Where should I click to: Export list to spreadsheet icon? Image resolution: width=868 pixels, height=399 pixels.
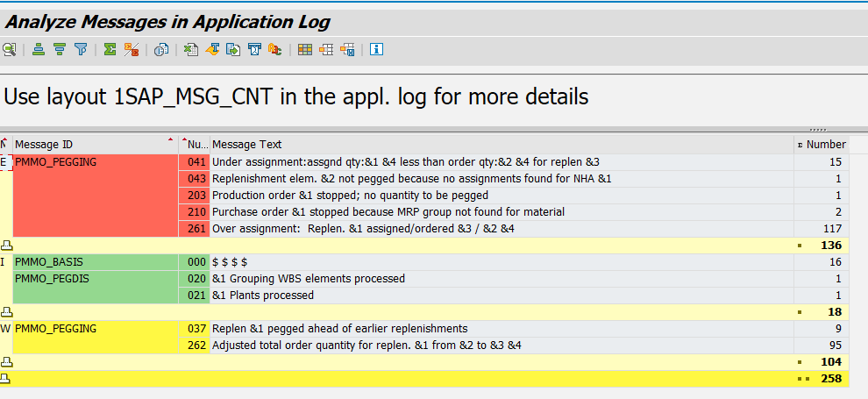[190, 49]
